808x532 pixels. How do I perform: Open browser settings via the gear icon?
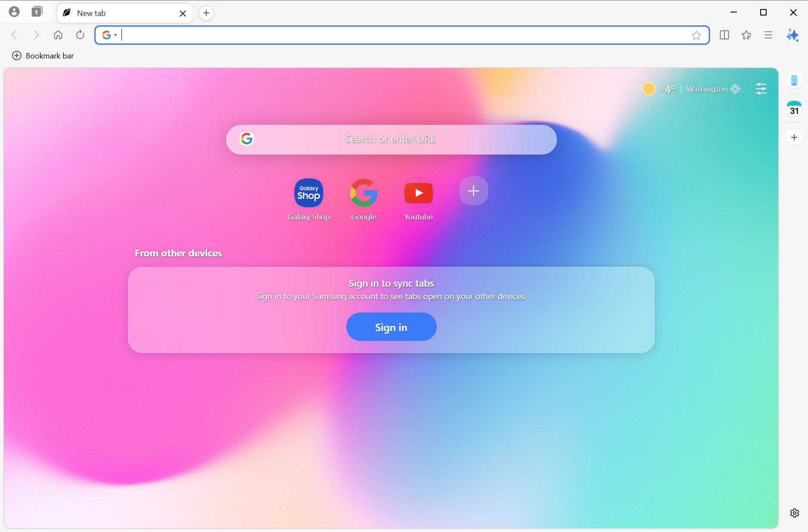click(794, 513)
